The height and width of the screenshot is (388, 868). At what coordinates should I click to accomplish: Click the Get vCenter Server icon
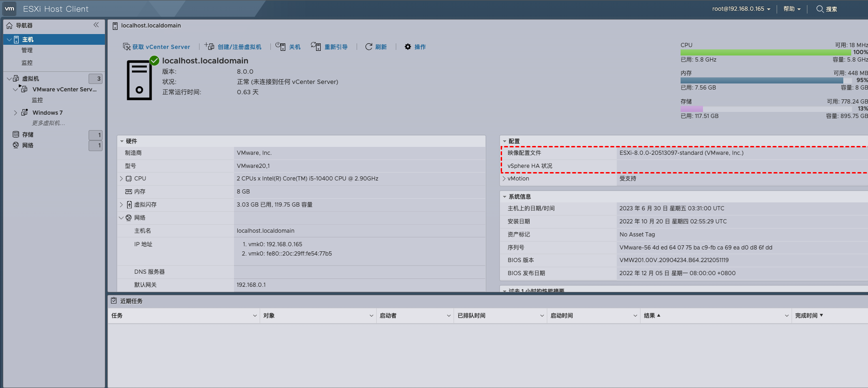pos(126,47)
